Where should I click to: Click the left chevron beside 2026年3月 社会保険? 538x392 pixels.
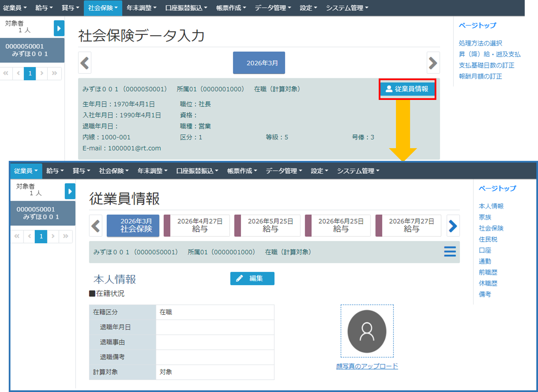pyautogui.click(x=96, y=226)
